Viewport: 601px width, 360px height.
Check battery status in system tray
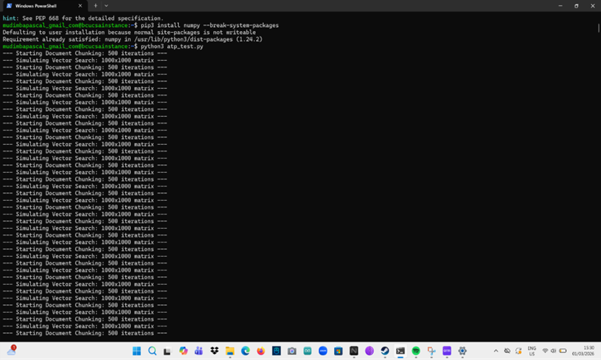[x=563, y=351]
